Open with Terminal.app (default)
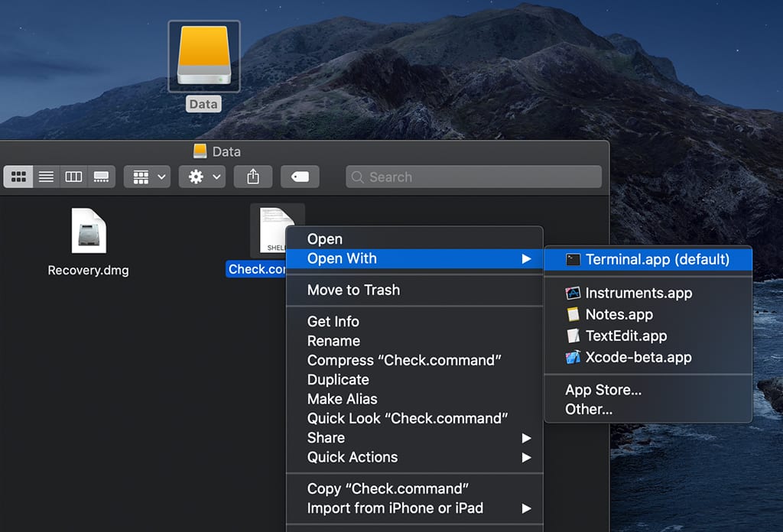 click(x=648, y=260)
